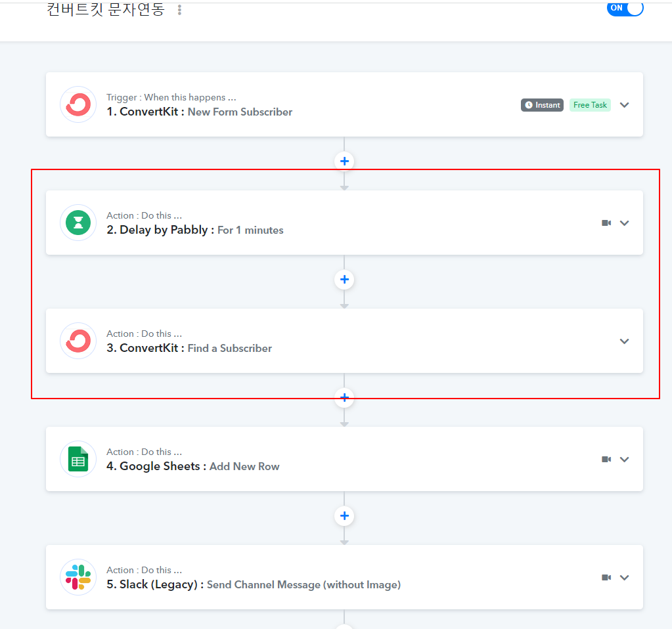Expand the ConvertKit Find a Subscriber step
Image resolution: width=672 pixels, height=629 pixels.
[x=625, y=341]
